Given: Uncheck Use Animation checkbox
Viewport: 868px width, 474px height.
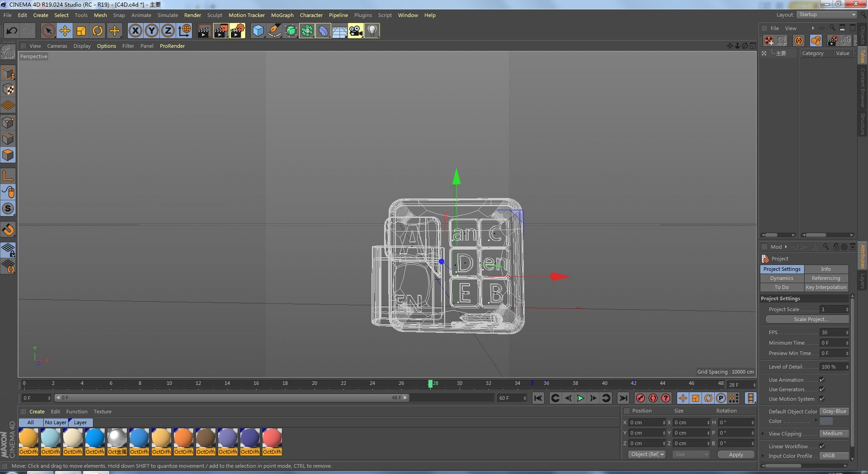Looking at the screenshot, I should click(822, 380).
